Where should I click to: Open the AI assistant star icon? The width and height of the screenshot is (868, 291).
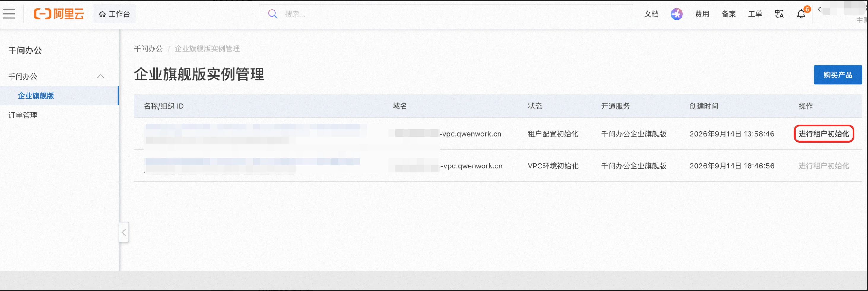676,14
